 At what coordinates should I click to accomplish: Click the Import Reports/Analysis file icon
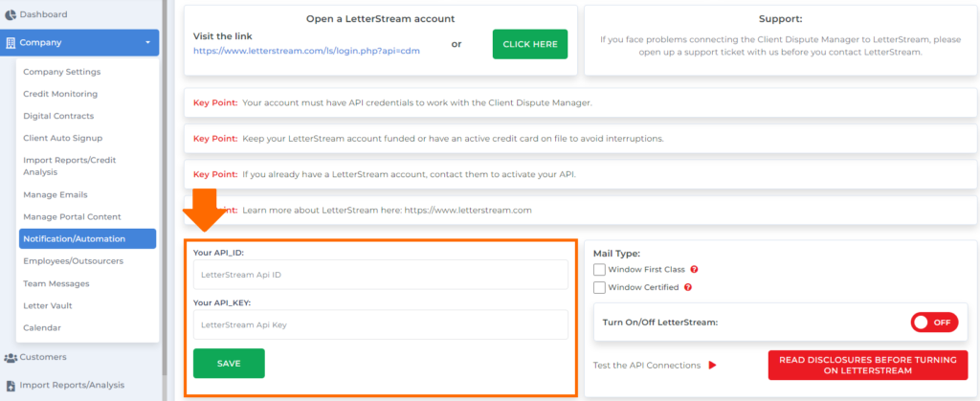coord(11,386)
